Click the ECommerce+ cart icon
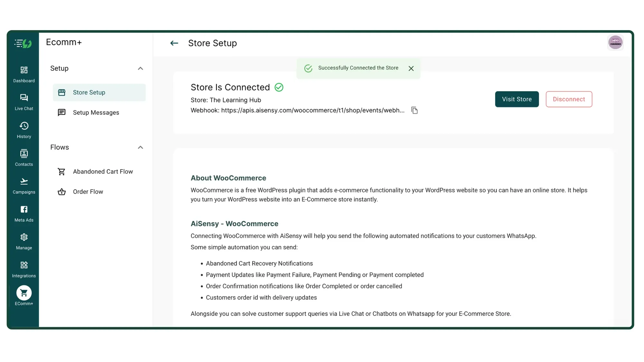 (x=24, y=293)
